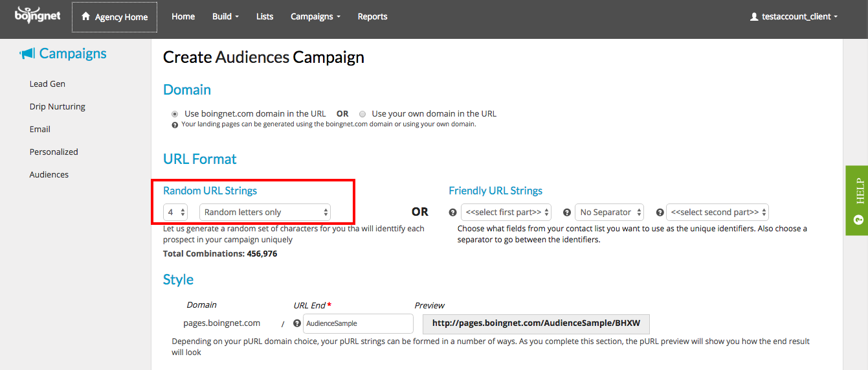Screen dimensions: 868x370
Task: Select Use boingnet.com domain radio button
Action: (175, 113)
